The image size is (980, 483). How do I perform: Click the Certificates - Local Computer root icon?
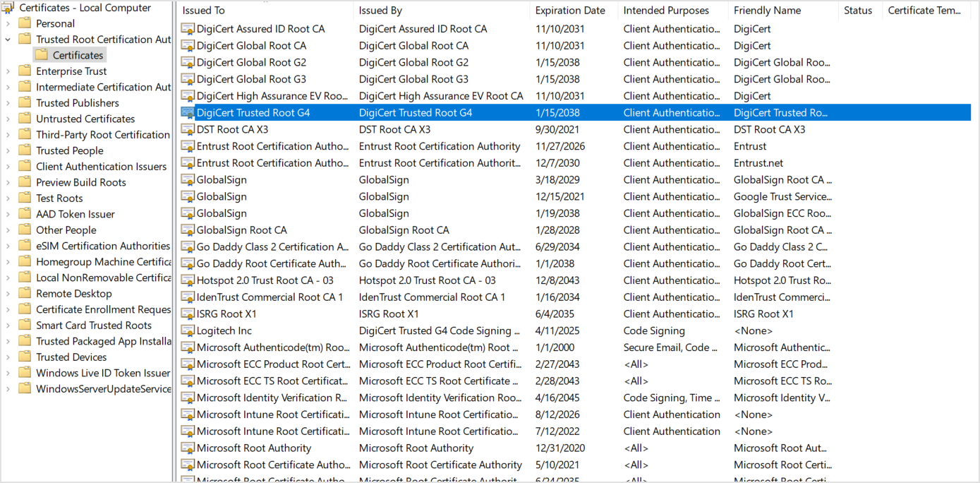pos(7,7)
